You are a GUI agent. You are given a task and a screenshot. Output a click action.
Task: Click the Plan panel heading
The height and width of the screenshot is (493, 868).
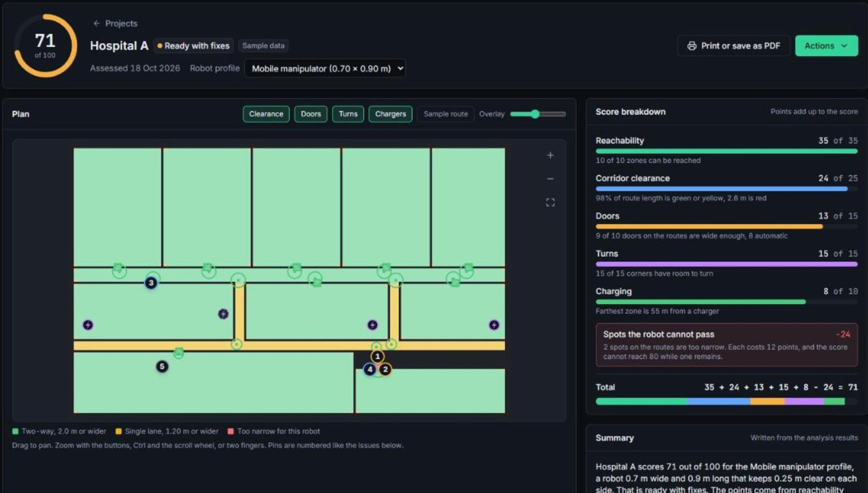point(21,114)
